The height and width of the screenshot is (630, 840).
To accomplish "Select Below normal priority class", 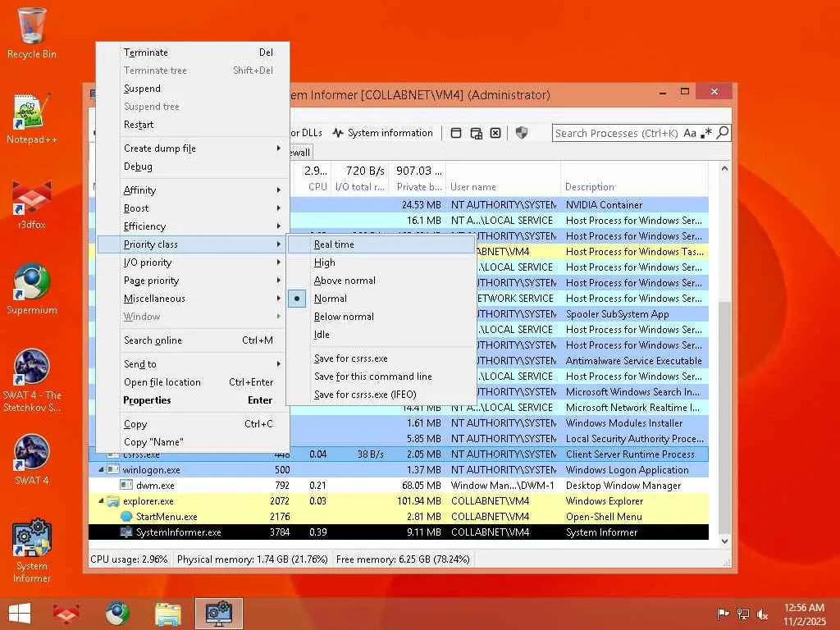I will [381, 317].
